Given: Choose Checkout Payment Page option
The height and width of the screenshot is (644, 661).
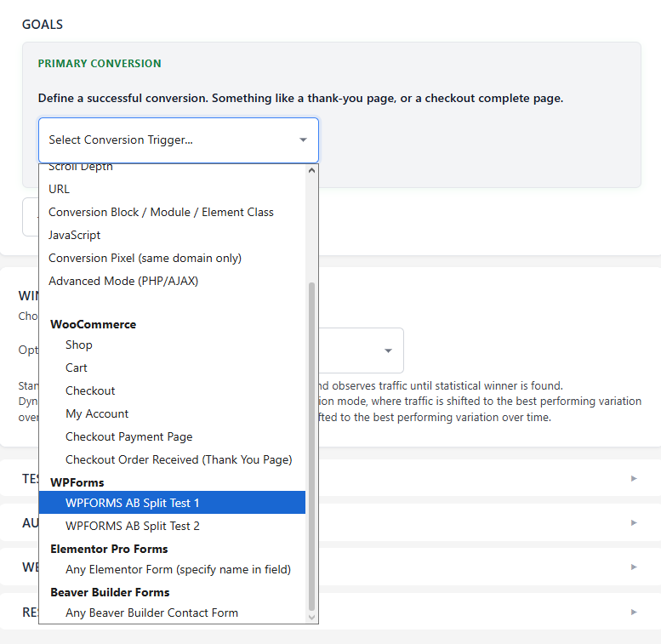Looking at the screenshot, I should 172,436.
